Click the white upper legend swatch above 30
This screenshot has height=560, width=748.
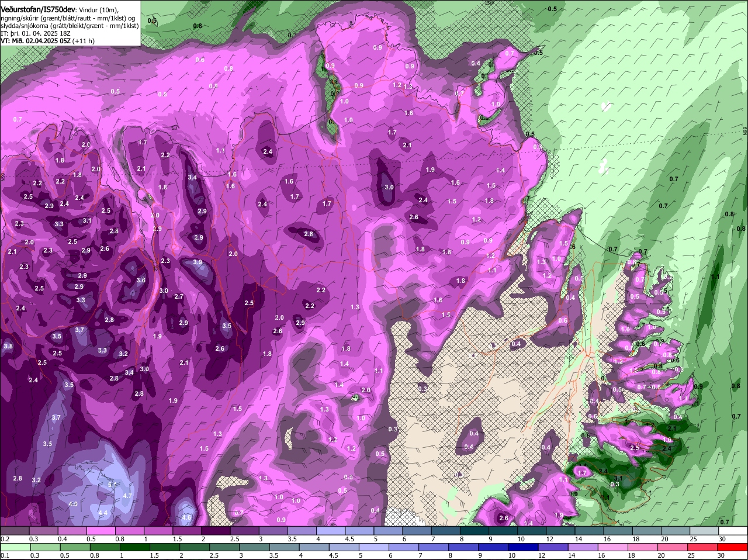coord(732,530)
